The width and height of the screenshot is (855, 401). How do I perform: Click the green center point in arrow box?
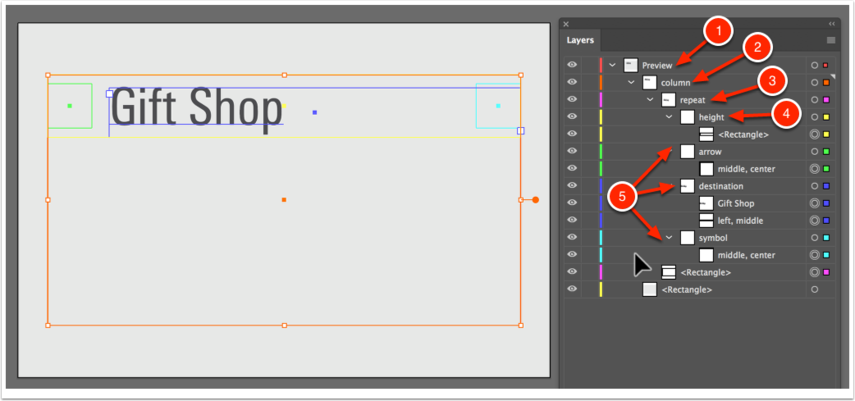click(x=70, y=106)
